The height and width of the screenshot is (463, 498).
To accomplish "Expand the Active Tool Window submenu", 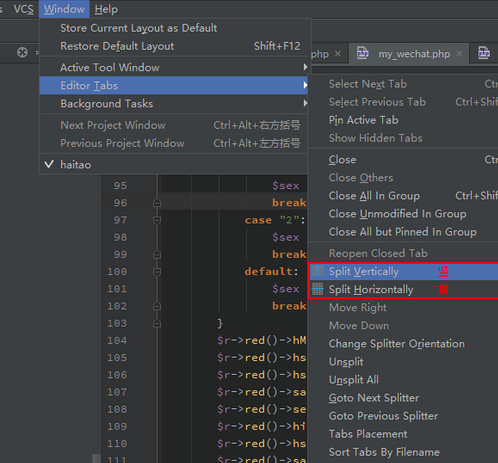I will [173, 67].
